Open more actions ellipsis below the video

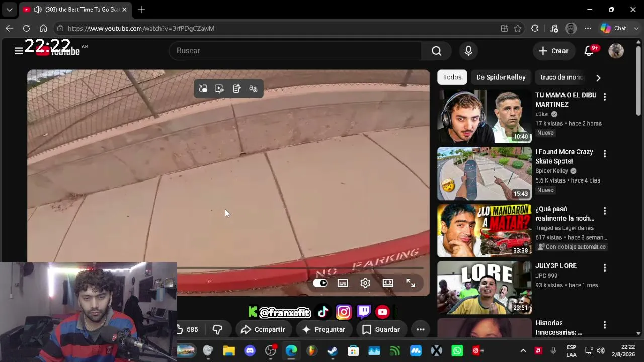tap(420, 329)
